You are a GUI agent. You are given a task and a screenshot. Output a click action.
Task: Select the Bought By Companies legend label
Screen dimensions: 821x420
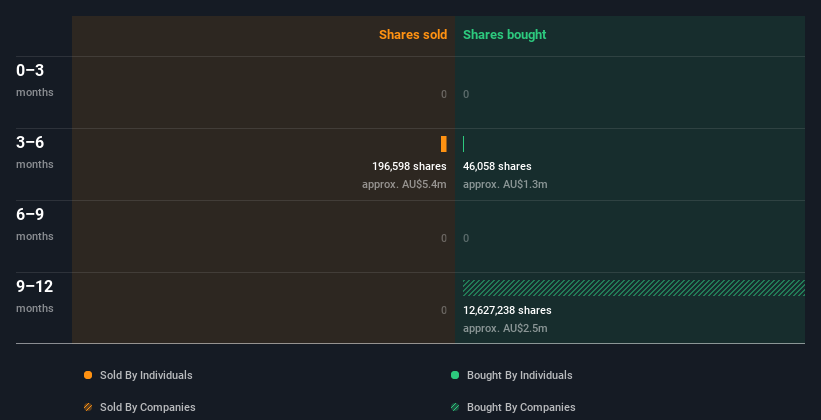click(521, 407)
